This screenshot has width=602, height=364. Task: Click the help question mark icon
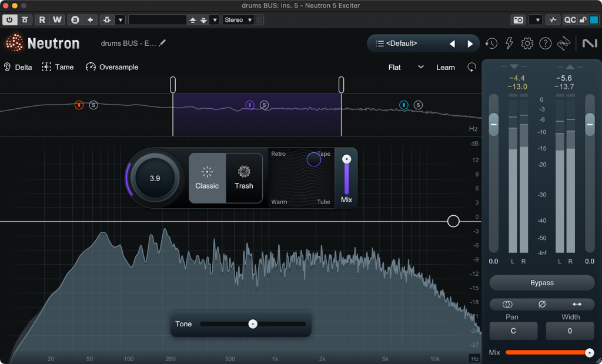pyautogui.click(x=546, y=44)
